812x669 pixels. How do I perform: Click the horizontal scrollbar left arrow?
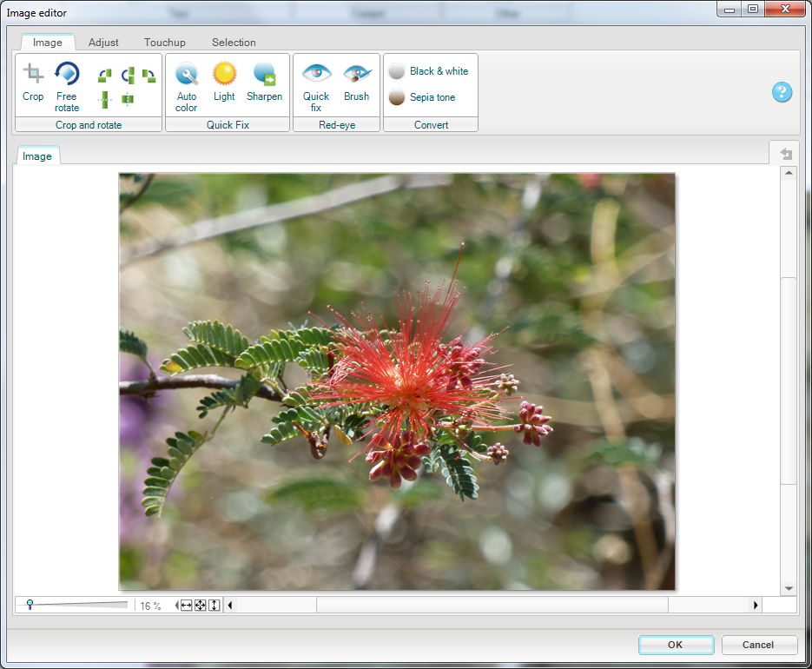click(x=230, y=605)
